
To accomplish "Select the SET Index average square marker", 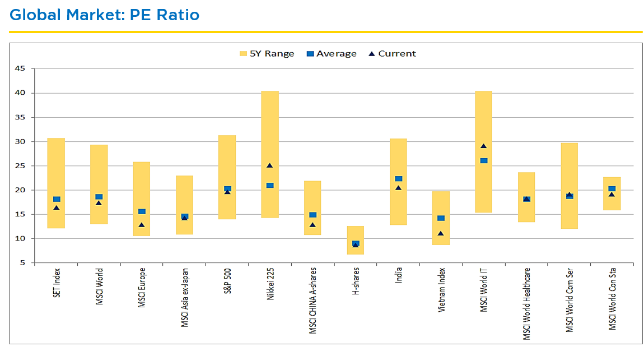I will pyautogui.click(x=57, y=199).
